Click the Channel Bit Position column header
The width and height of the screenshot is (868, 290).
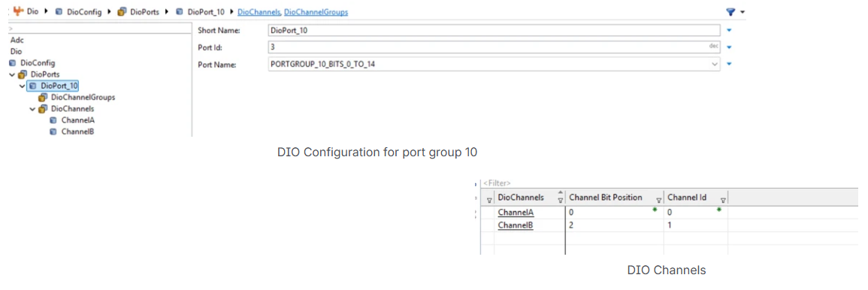point(615,198)
